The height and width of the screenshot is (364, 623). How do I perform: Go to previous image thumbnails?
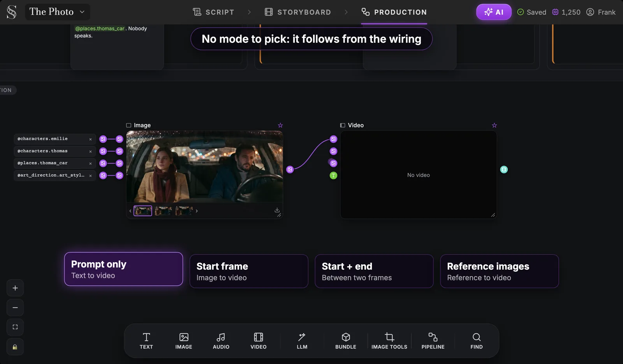tap(130, 211)
